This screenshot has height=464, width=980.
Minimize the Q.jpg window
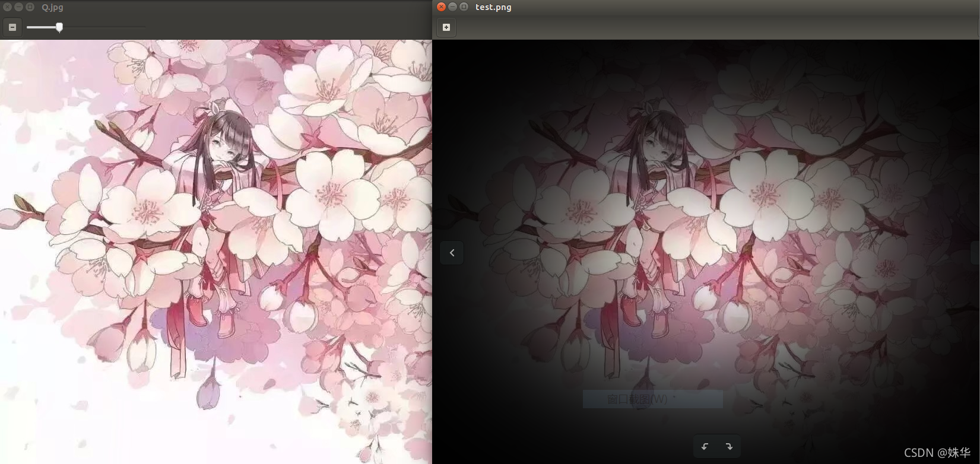tap(18, 7)
